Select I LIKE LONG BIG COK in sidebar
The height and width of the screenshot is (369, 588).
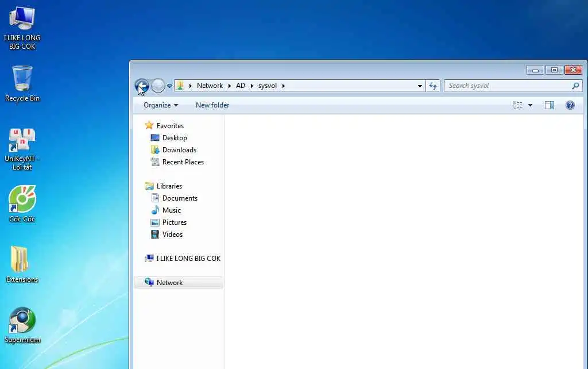coord(188,259)
